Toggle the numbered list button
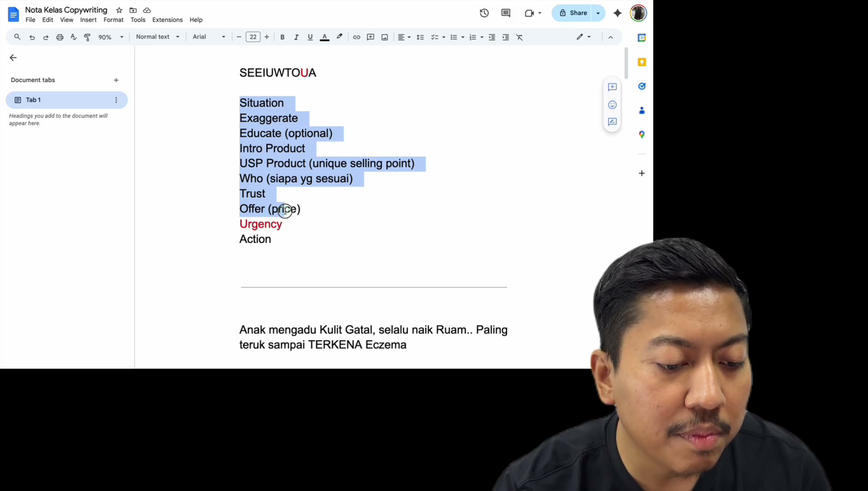 473,37
